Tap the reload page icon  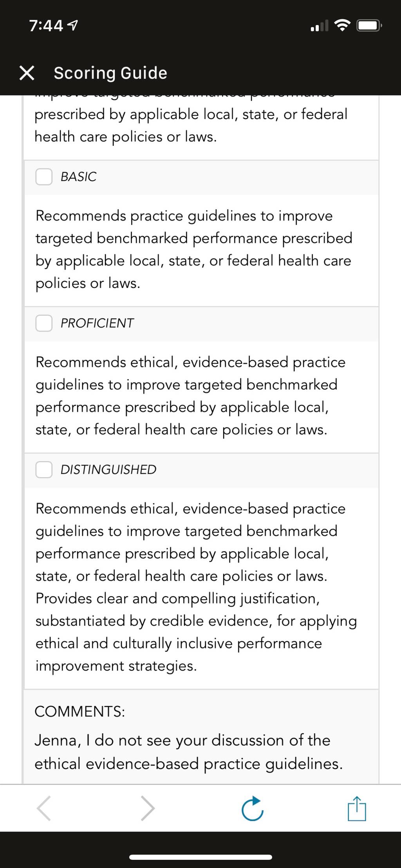tap(253, 808)
